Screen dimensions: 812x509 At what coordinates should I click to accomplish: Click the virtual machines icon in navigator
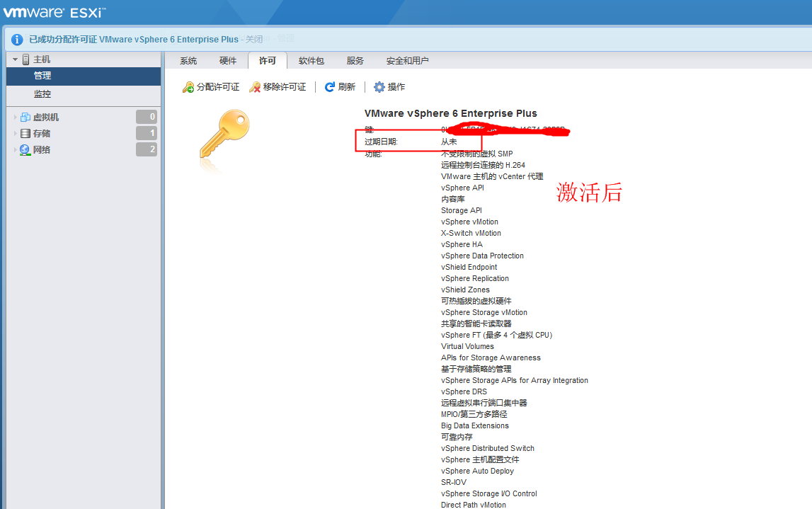click(x=25, y=118)
